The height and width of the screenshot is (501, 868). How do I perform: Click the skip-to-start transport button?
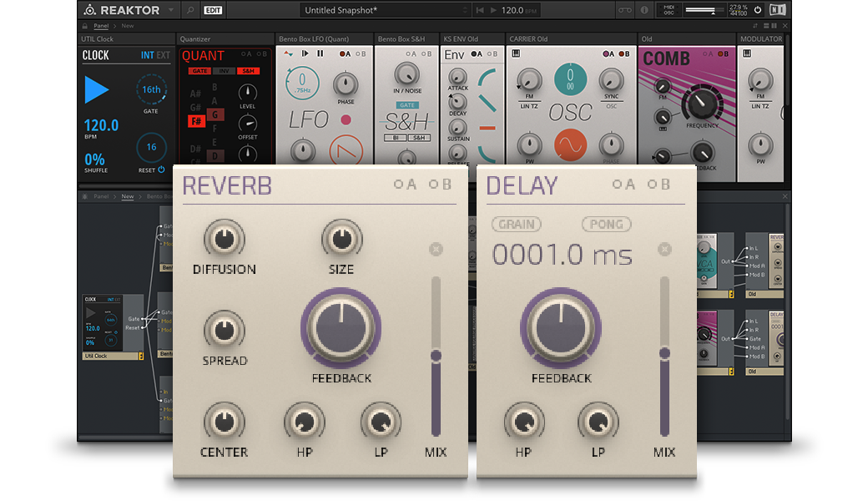click(480, 10)
